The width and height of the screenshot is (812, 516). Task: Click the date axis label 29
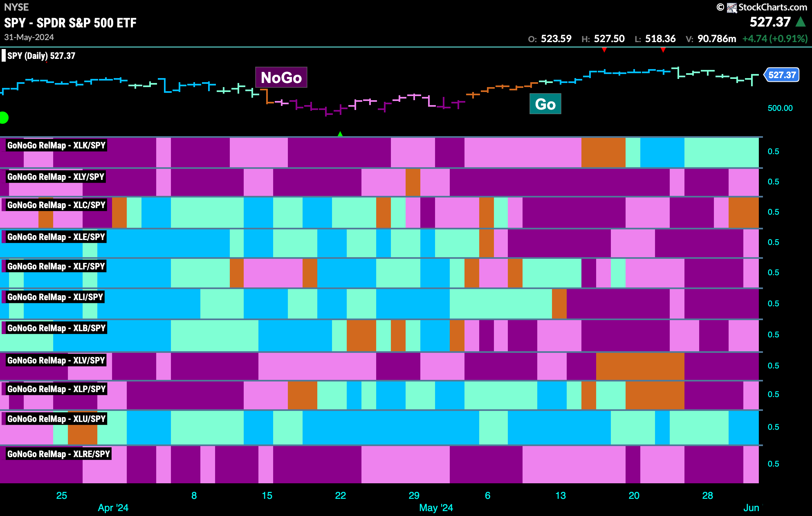click(414, 496)
